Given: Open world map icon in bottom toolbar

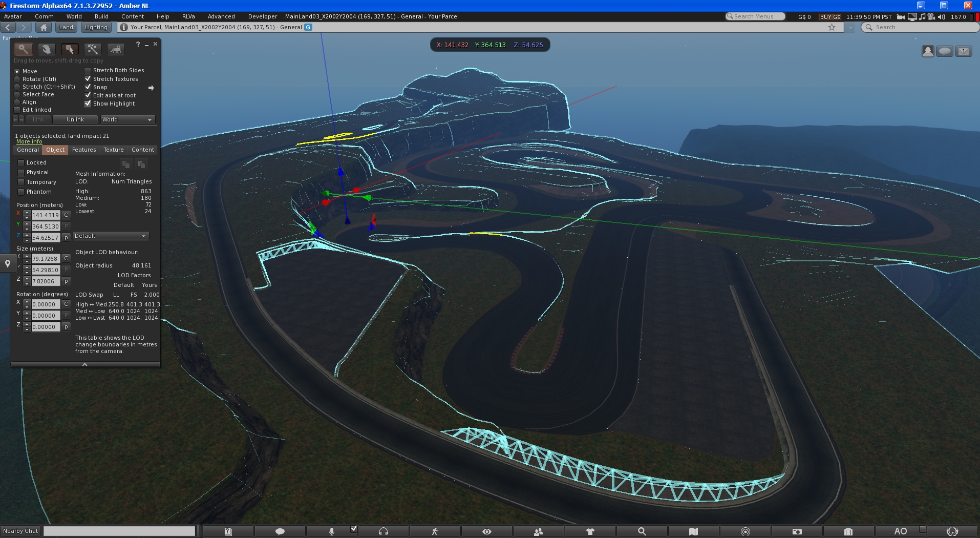Looking at the screenshot, I should point(694,531).
